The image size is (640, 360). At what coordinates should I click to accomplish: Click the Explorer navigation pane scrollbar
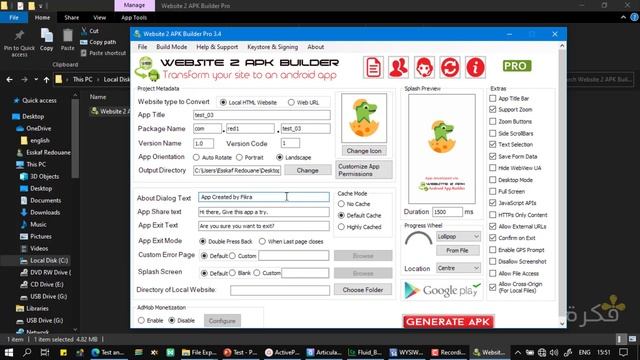tap(75, 139)
